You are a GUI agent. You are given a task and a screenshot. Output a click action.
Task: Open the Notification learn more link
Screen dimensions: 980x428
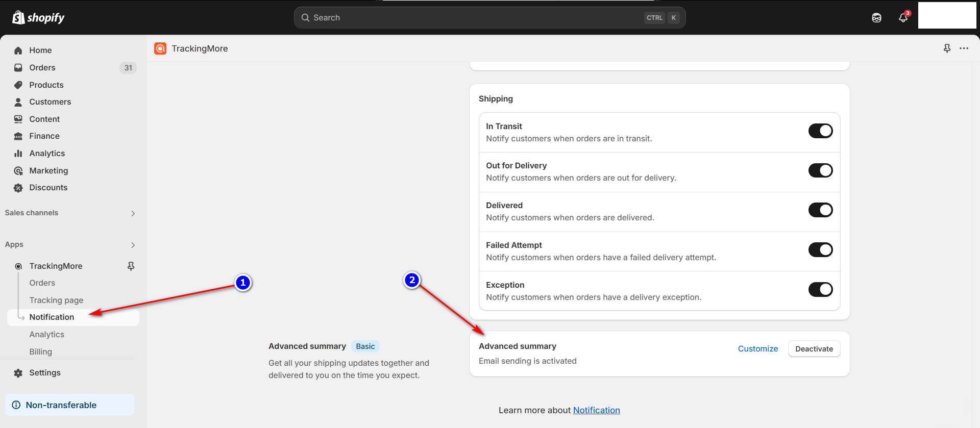596,410
